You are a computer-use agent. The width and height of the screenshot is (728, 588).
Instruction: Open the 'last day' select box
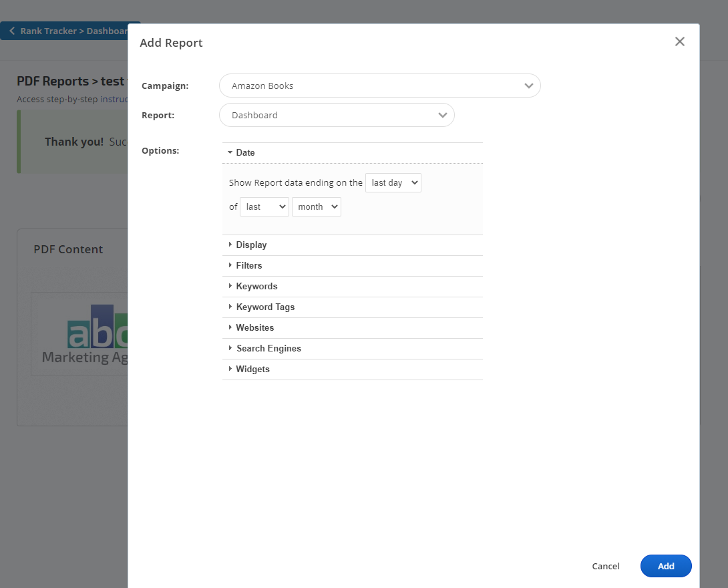tap(393, 182)
